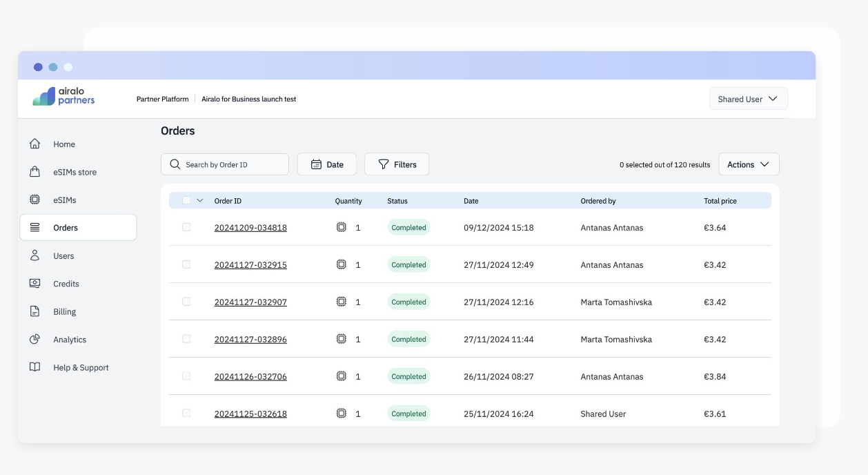Click the Credits icon in sidebar
Image resolution: width=868 pixels, height=475 pixels.
(34, 283)
